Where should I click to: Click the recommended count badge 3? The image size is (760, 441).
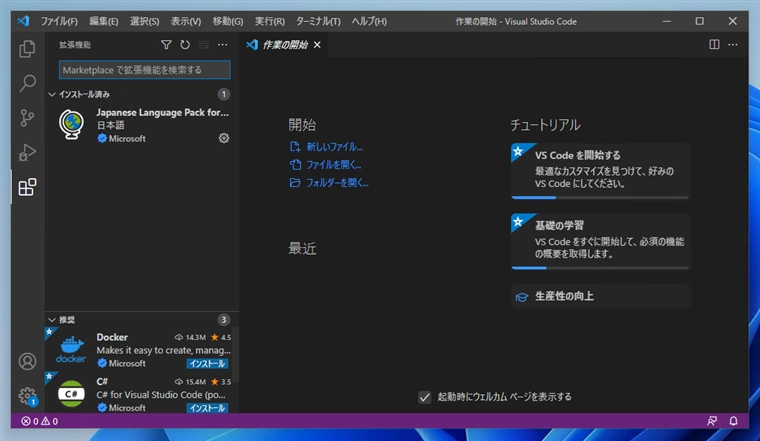pyautogui.click(x=223, y=320)
